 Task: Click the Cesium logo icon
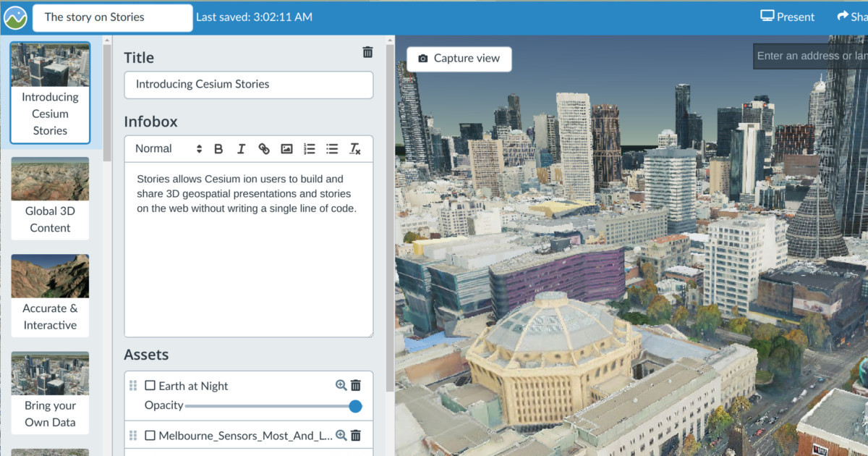(15, 17)
